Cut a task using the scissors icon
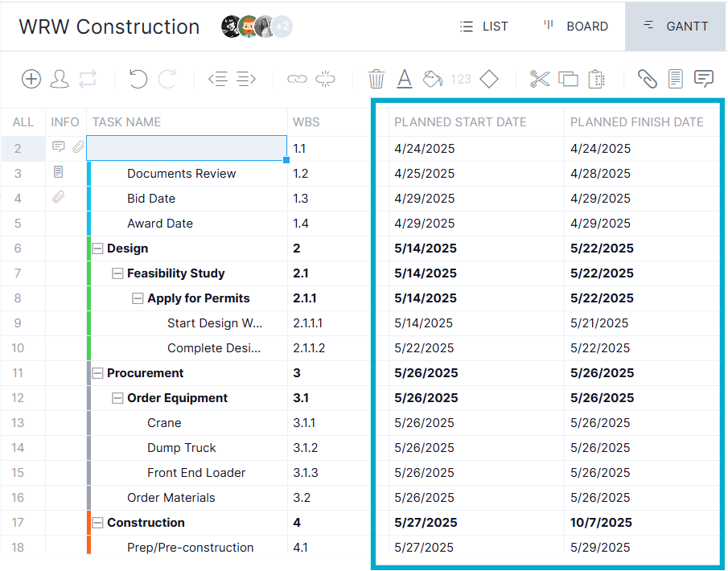The height and width of the screenshot is (571, 728). [540, 79]
